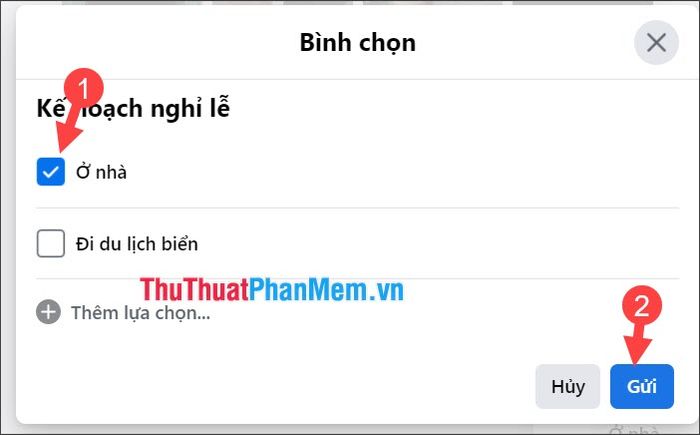Click empty space in Đi du lịch biển row

[x=438, y=244]
